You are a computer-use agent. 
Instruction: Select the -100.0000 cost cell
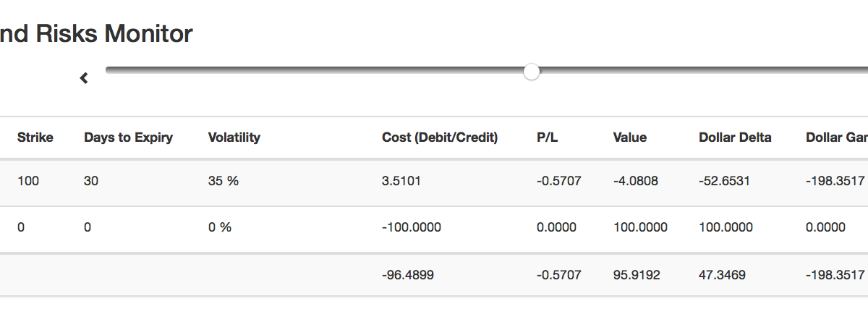coord(411,227)
